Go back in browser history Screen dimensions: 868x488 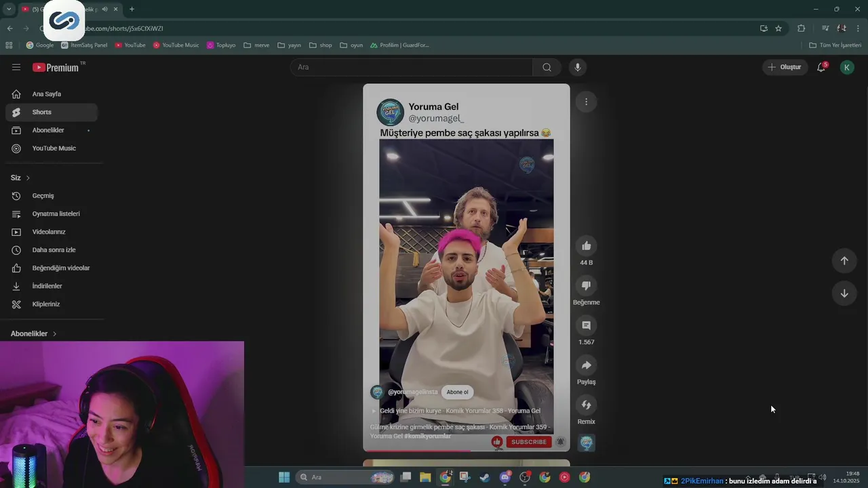(x=9, y=28)
